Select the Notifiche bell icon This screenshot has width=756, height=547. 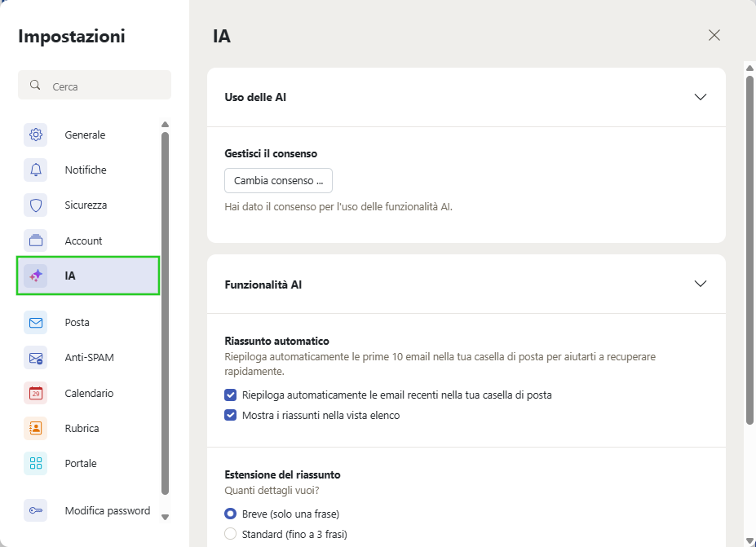point(35,170)
